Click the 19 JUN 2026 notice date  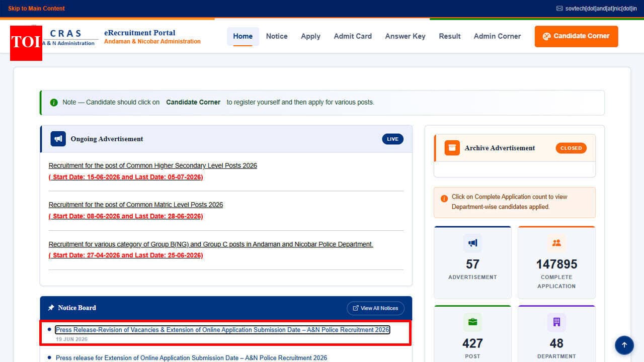[71, 339]
